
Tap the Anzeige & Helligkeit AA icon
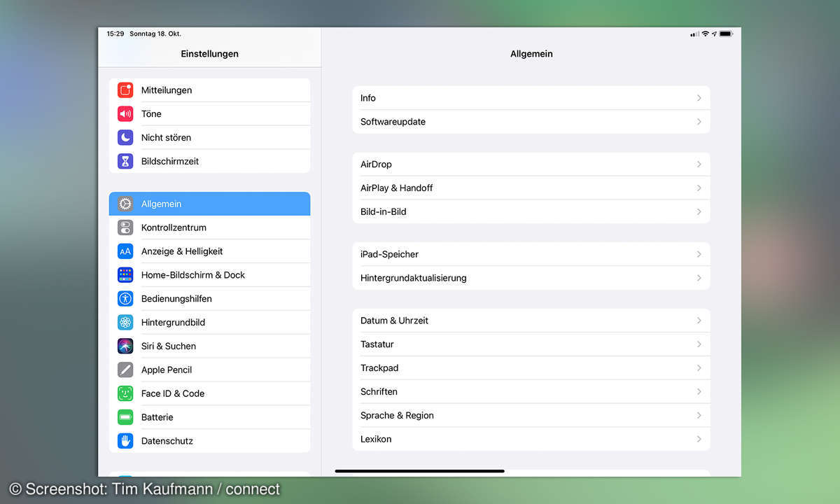click(125, 251)
